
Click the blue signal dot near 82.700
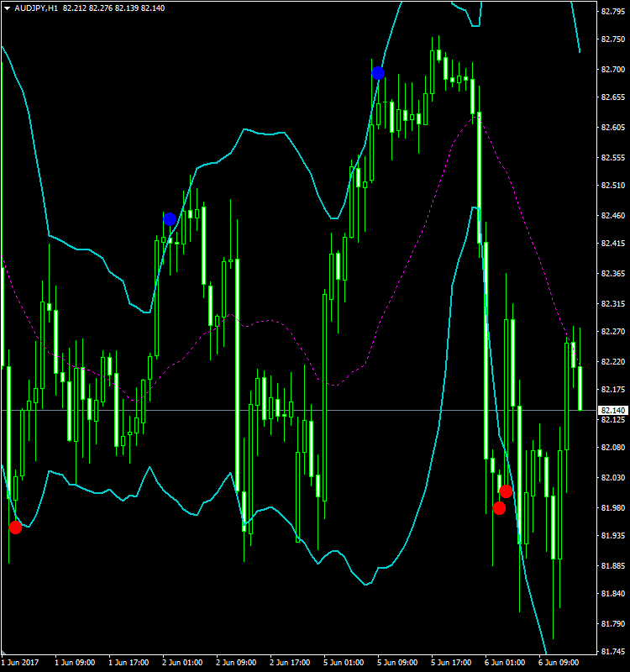[377, 73]
